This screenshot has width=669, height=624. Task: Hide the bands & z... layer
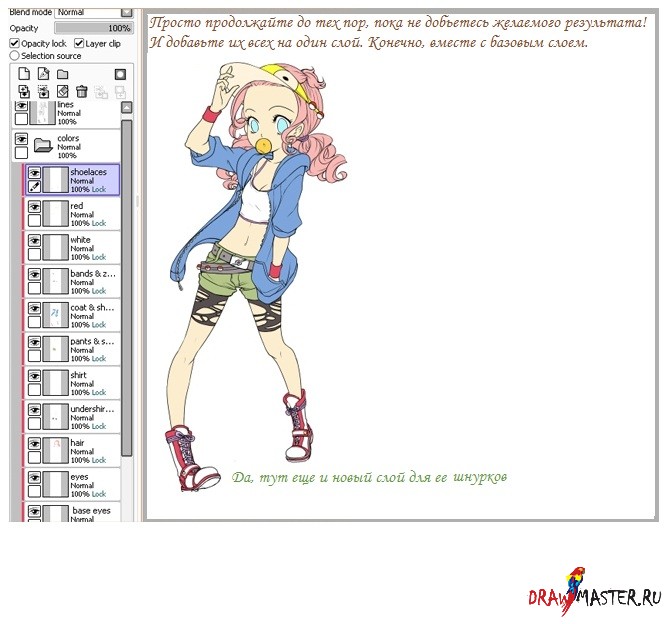(35, 274)
